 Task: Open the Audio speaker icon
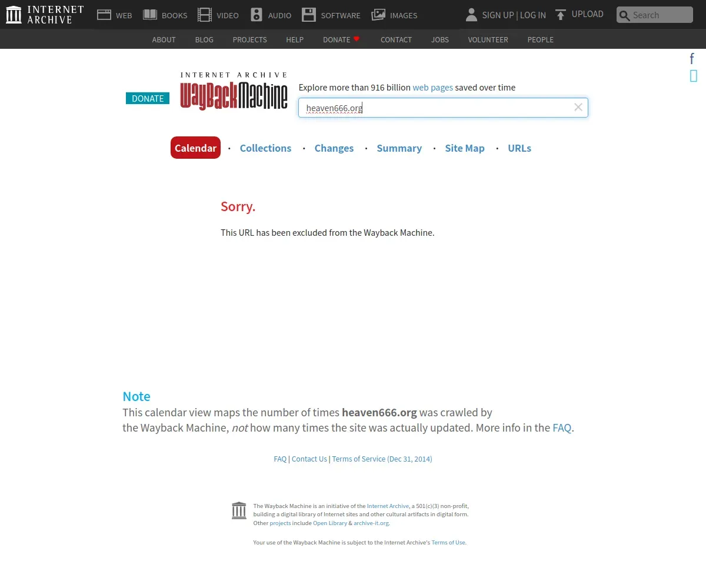point(257,15)
